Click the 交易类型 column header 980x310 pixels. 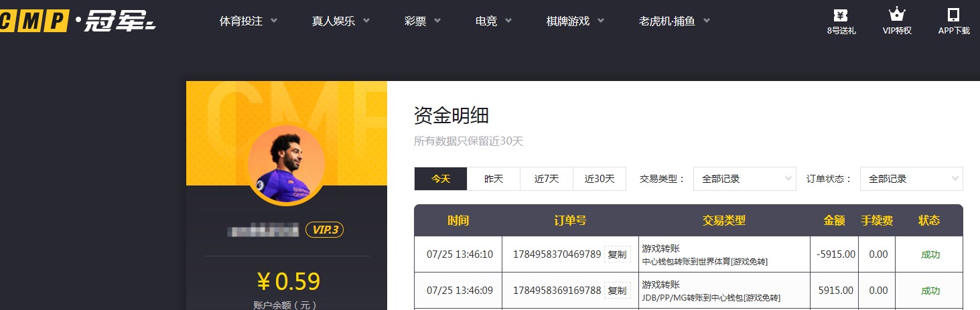pyautogui.click(x=723, y=220)
